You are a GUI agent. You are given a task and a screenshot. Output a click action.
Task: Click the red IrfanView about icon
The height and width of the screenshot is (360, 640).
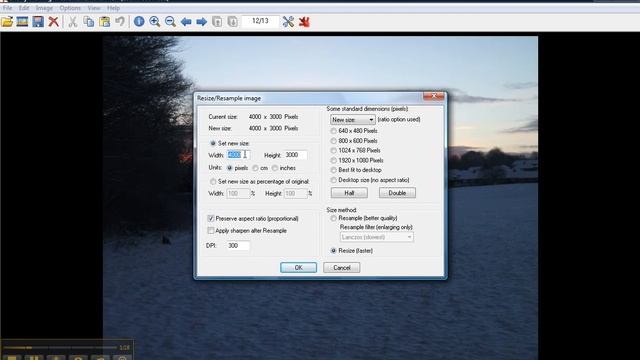click(x=304, y=22)
